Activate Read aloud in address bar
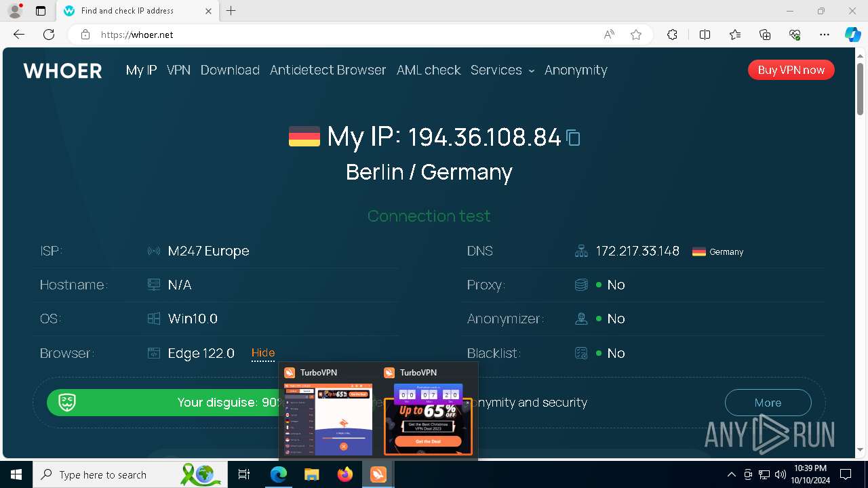The image size is (868, 488). (x=609, y=35)
